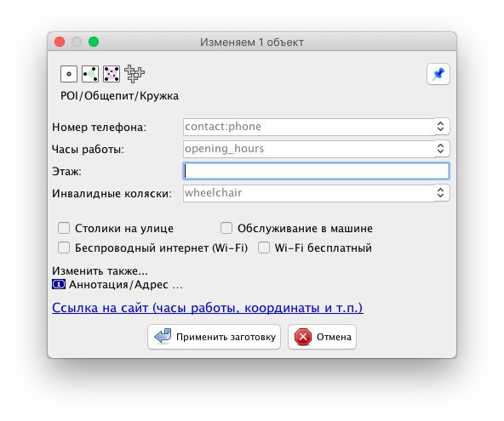This screenshot has height=421, width=504.
Task: Open Ссылка на сайт hyperlink
Action: pos(208,308)
